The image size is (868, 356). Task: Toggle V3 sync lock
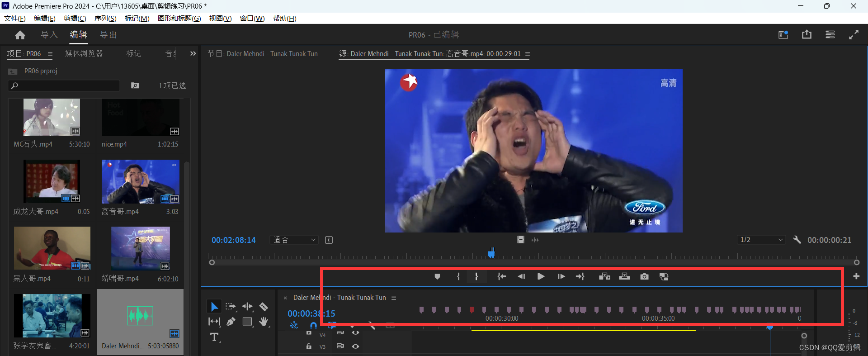click(x=340, y=347)
